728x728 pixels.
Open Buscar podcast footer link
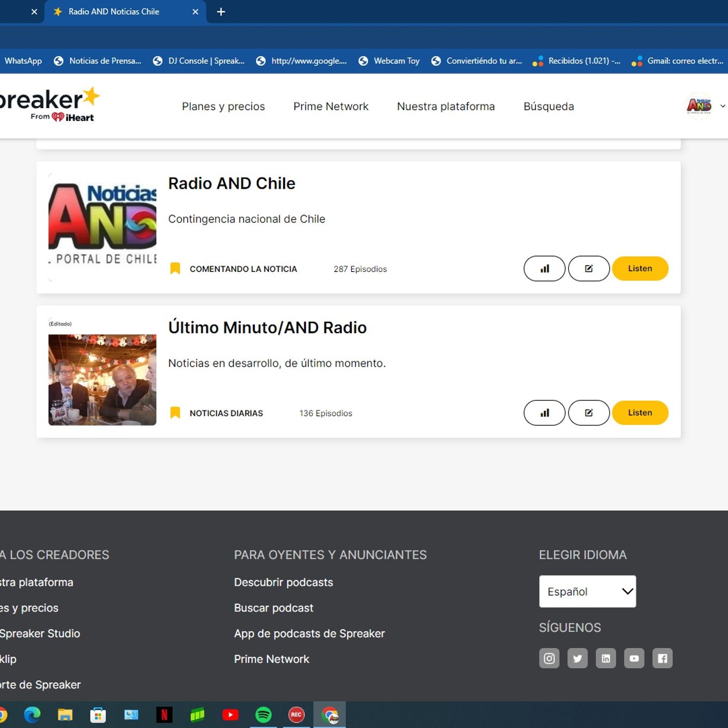click(274, 608)
